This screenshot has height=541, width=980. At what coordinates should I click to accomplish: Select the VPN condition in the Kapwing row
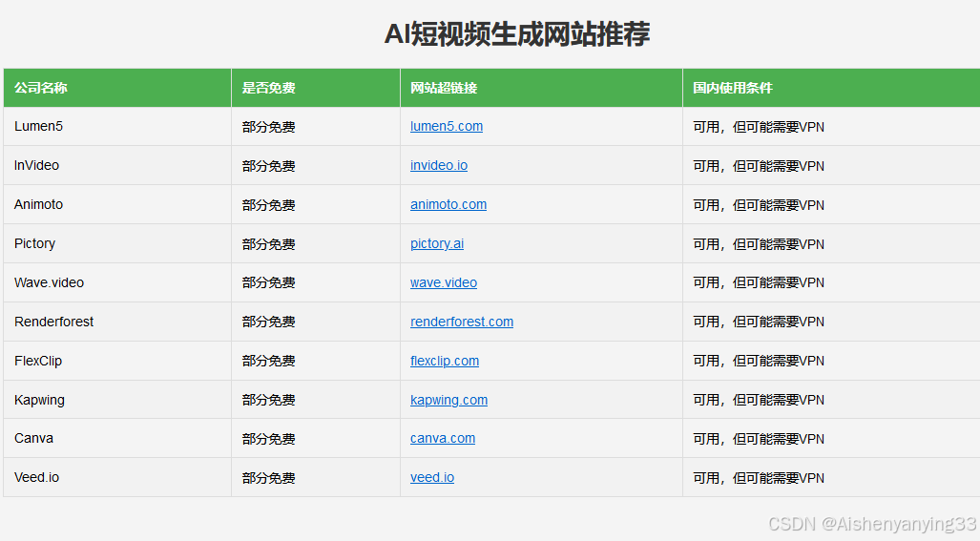click(759, 400)
